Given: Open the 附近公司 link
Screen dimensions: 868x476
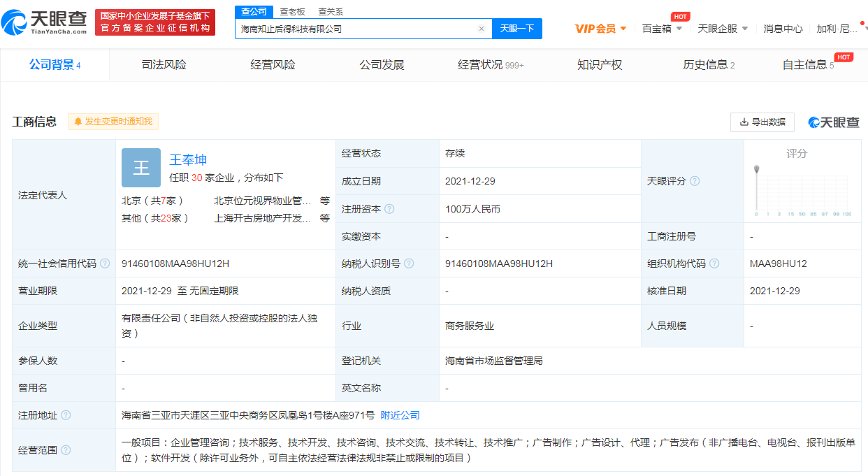Looking at the screenshot, I should tap(400, 415).
